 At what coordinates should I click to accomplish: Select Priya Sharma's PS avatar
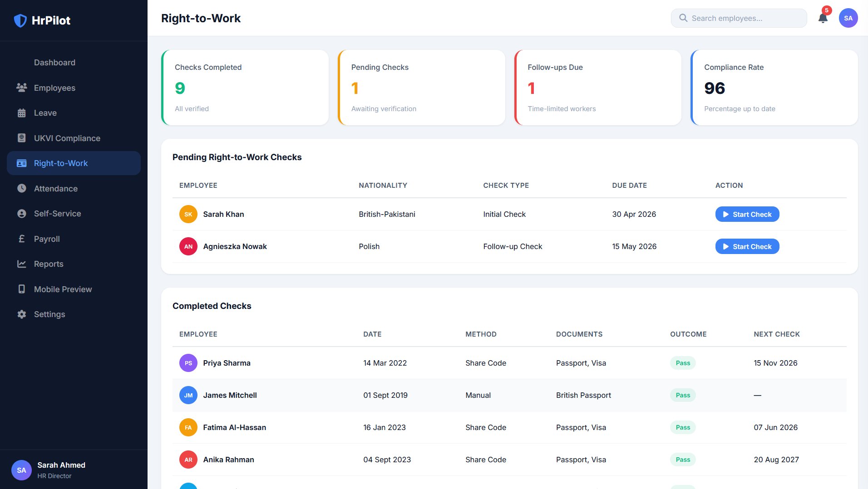(x=188, y=363)
